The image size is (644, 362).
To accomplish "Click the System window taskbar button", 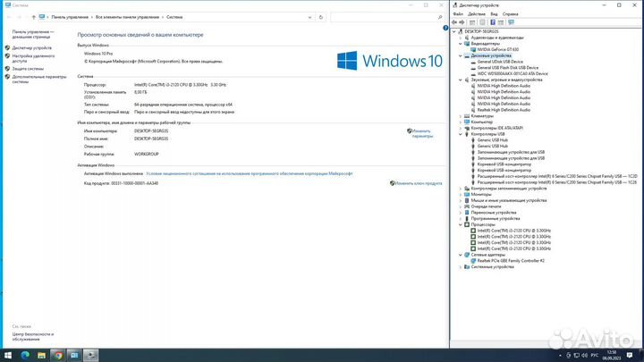I will pyautogui.click(x=74, y=355).
